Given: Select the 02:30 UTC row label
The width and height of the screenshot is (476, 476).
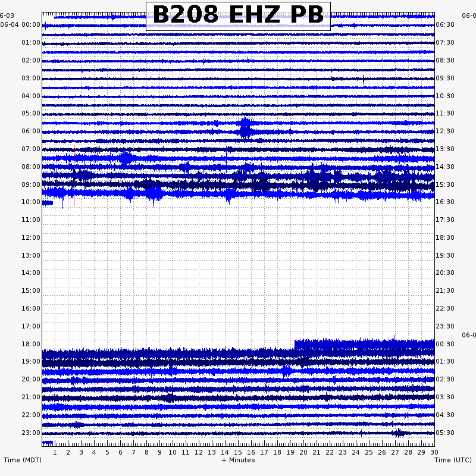Looking at the screenshot, I should (x=445, y=379).
